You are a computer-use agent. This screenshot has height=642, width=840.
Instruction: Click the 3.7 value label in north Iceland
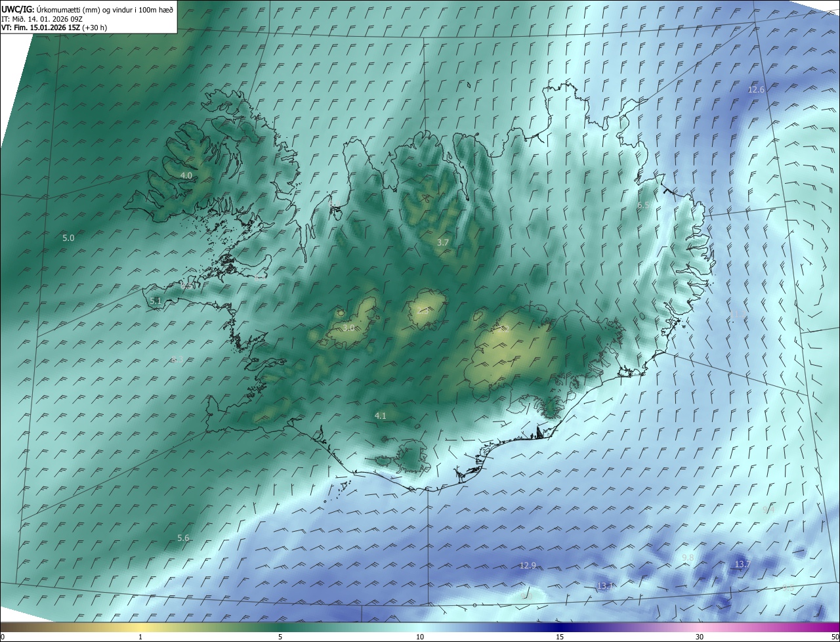443,242
